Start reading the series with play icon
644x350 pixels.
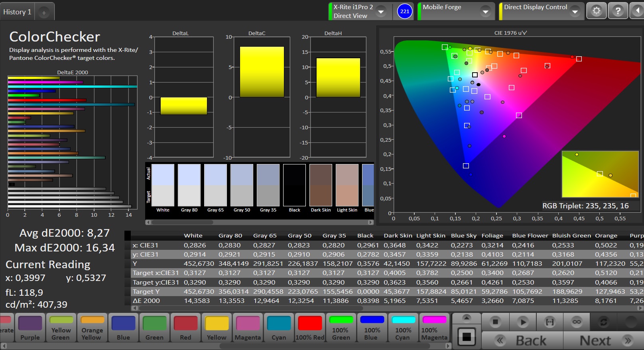click(x=522, y=322)
